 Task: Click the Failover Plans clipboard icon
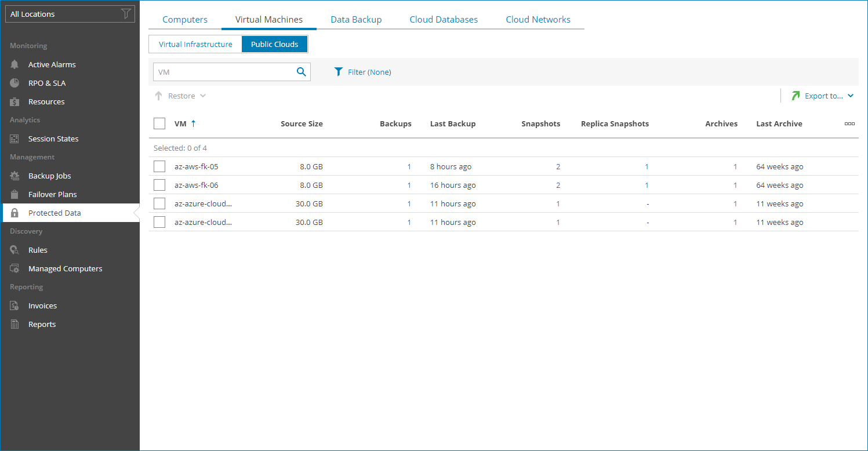click(15, 194)
